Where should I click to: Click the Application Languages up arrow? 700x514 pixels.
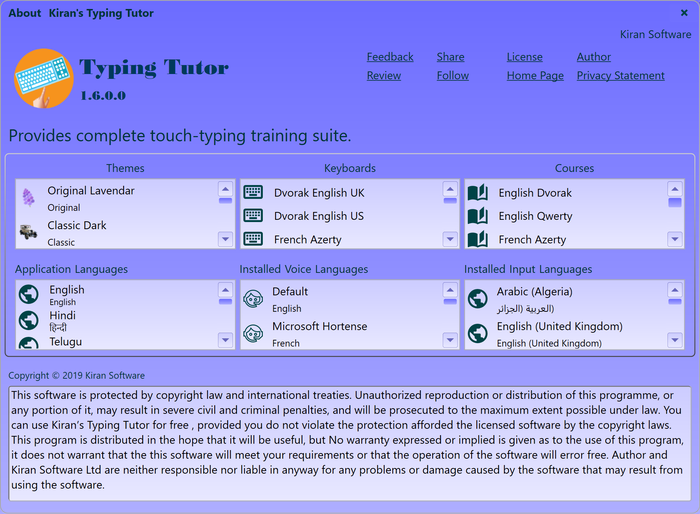(x=225, y=290)
